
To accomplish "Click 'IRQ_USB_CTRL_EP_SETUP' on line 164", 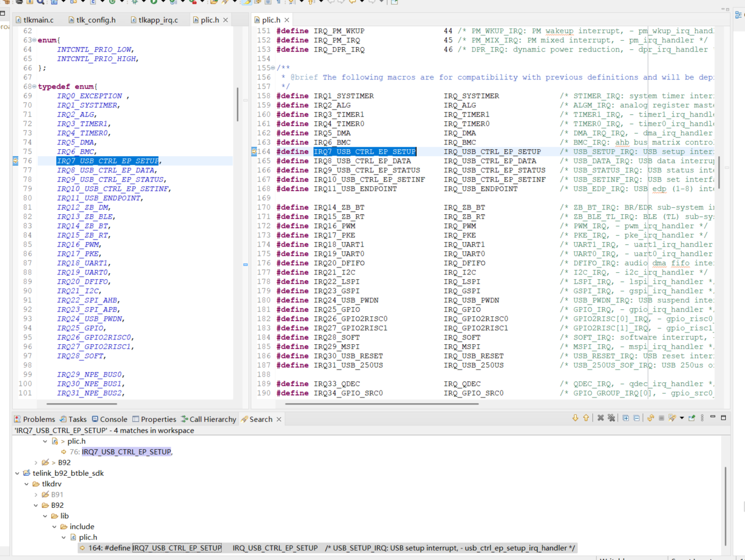I will pyautogui.click(x=493, y=152).
